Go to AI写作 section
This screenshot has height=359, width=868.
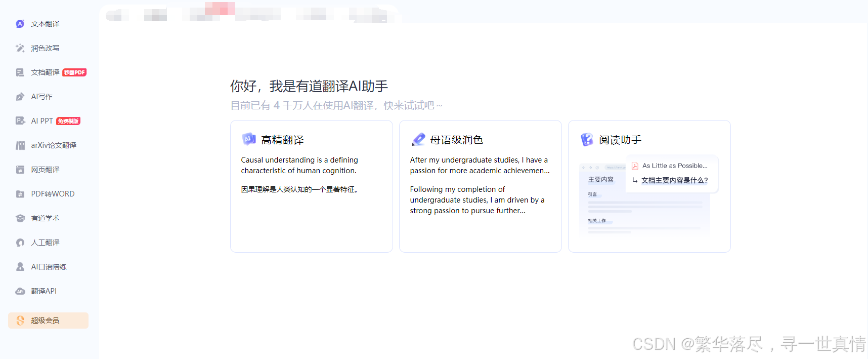point(41,97)
